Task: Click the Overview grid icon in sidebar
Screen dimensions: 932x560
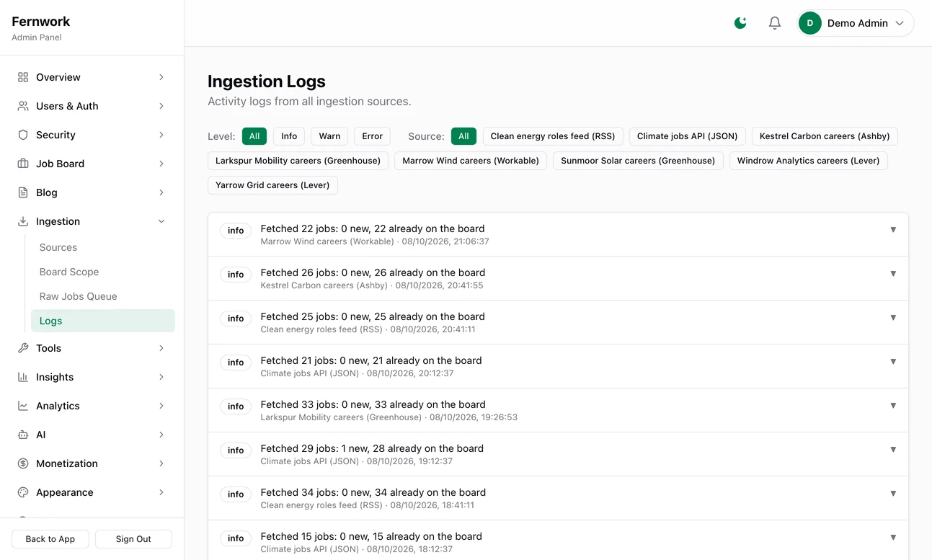Action: (23, 77)
